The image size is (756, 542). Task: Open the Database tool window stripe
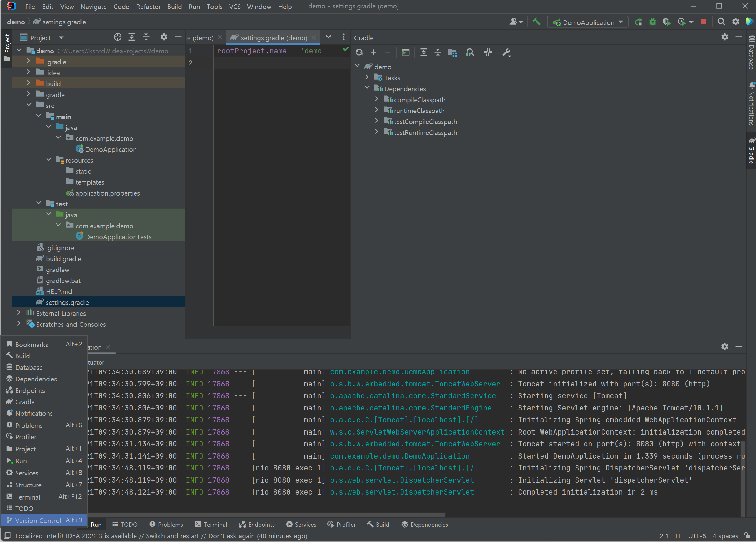751,52
